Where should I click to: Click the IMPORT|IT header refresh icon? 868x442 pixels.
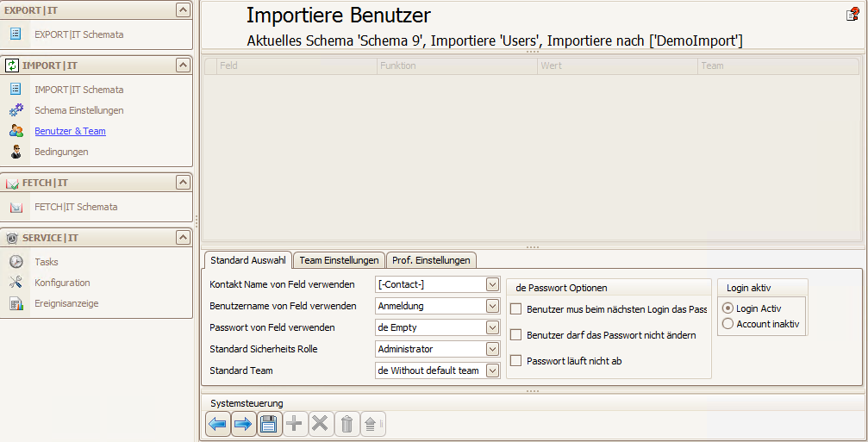pyautogui.click(x=11, y=65)
